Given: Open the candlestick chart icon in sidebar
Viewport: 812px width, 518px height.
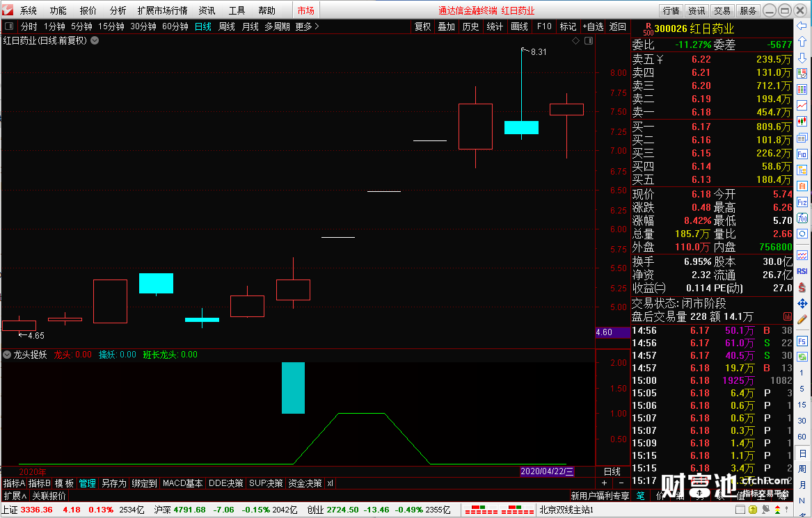Looking at the screenshot, I should [802, 122].
